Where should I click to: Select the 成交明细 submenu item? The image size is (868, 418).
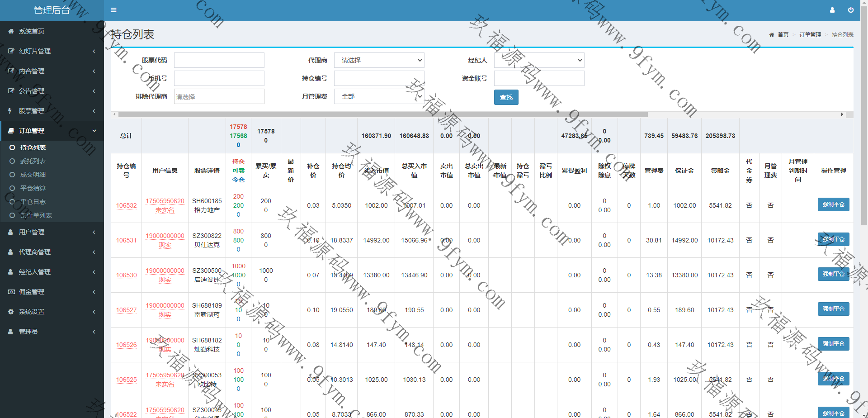click(x=33, y=175)
